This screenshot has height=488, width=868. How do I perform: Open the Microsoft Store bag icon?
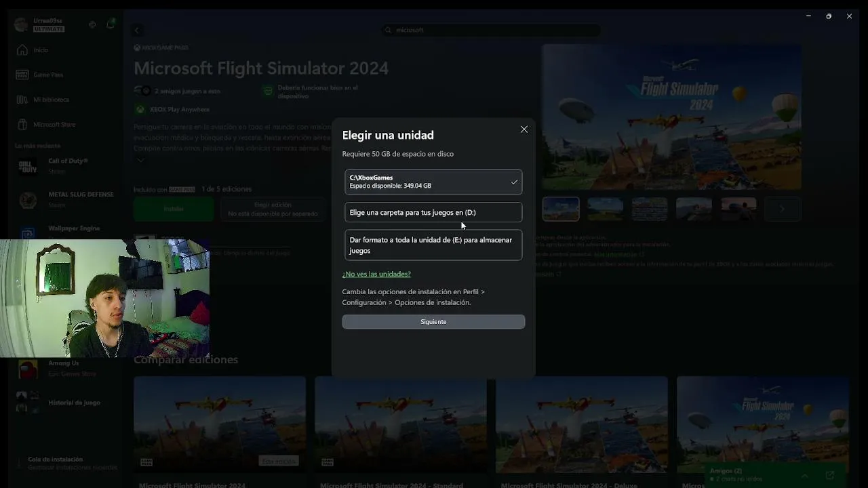click(x=22, y=125)
